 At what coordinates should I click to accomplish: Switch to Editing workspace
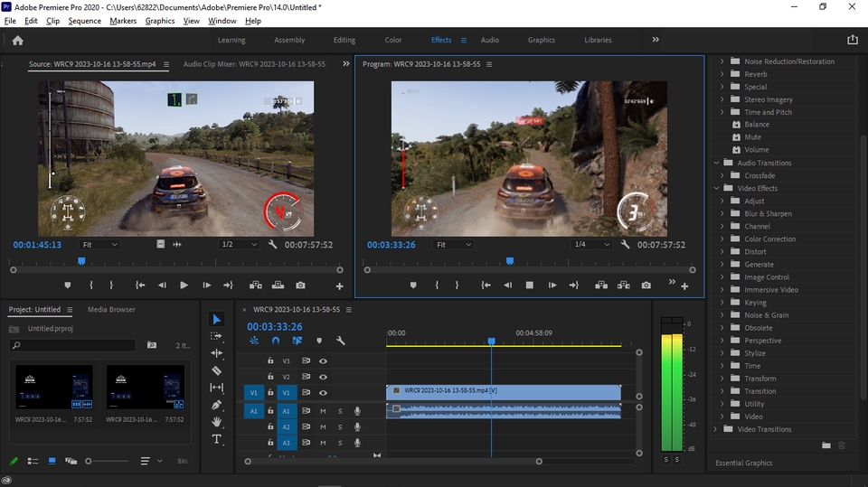pyautogui.click(x=344, y=40)
